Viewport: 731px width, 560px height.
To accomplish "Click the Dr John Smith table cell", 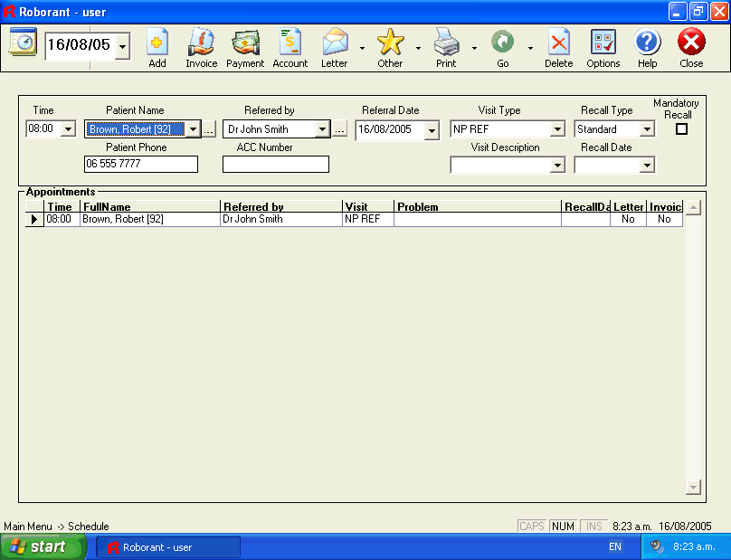I will point(281,219).
